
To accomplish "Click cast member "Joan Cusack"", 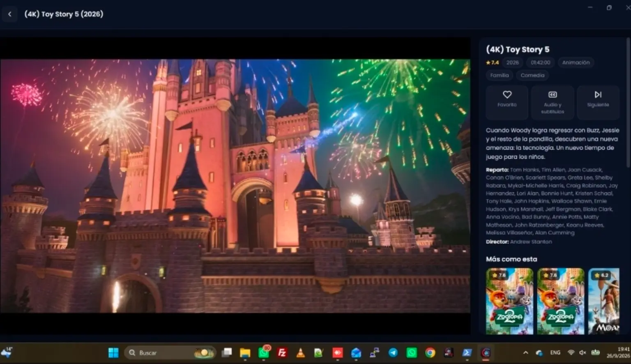I will tap(585, 170).
